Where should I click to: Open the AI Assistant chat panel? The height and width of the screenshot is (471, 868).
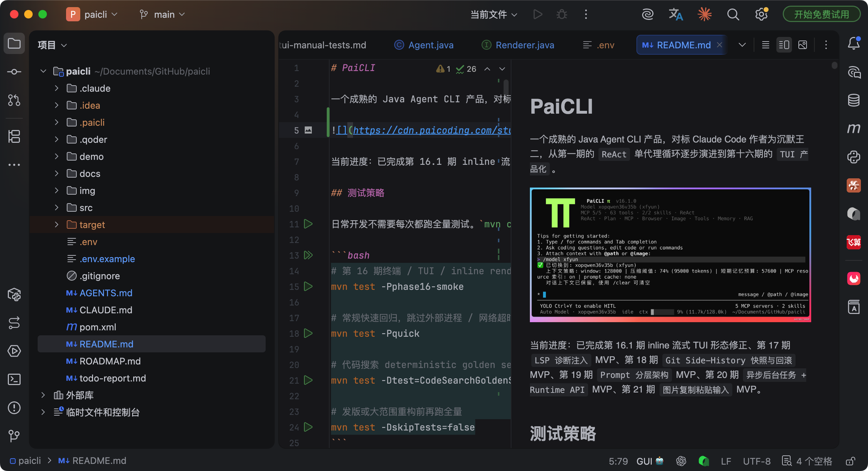click(854, 72)
